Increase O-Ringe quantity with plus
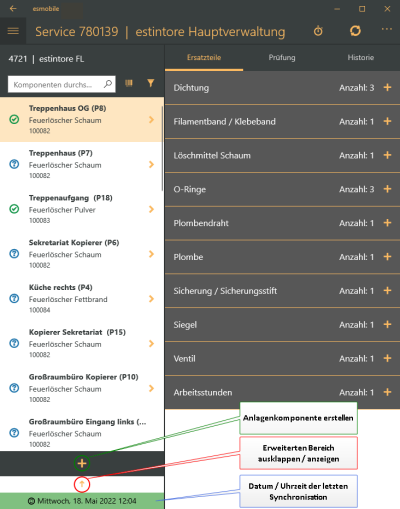This screenshot has height=509, width=400. [x=387, y=189]
